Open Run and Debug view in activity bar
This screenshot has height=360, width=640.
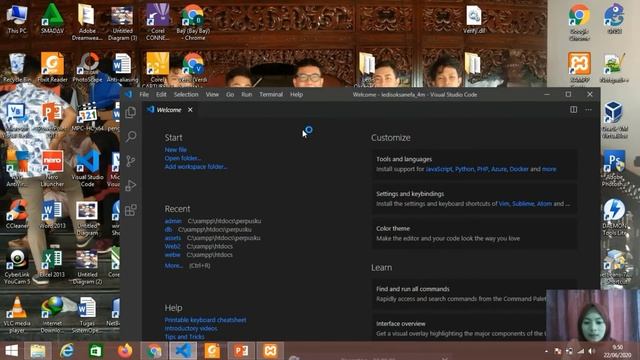click(131, 185)
